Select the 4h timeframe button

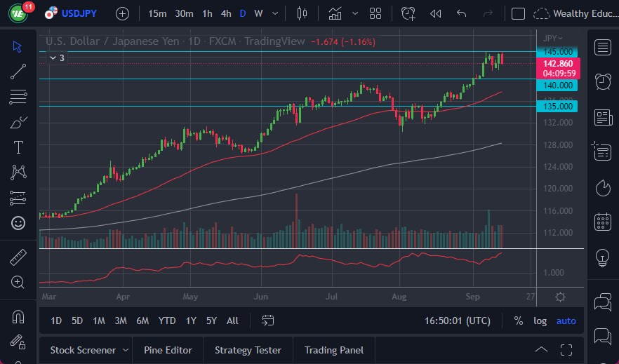pos(225,13)
